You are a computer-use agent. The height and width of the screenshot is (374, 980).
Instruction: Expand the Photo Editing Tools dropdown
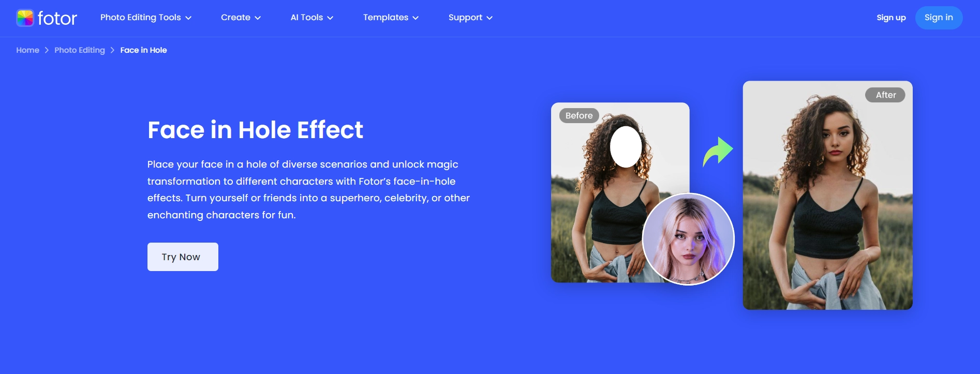[146, 18]
